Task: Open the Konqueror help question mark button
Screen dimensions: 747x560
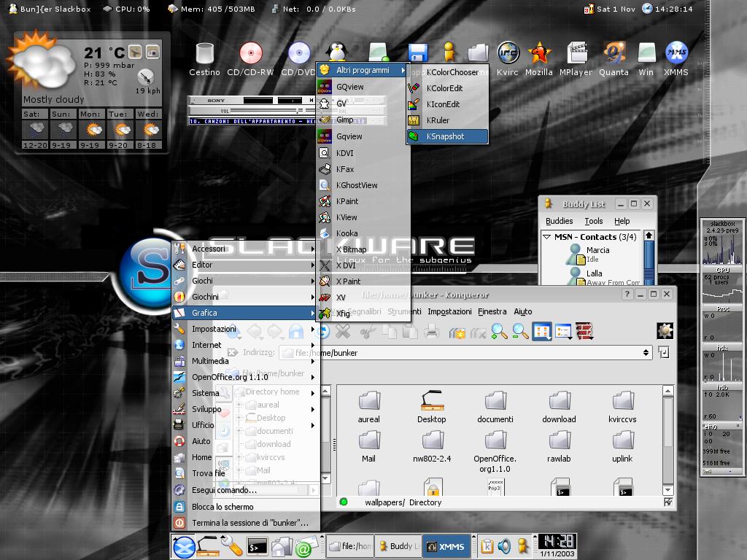Action: (x=627, y=295)
